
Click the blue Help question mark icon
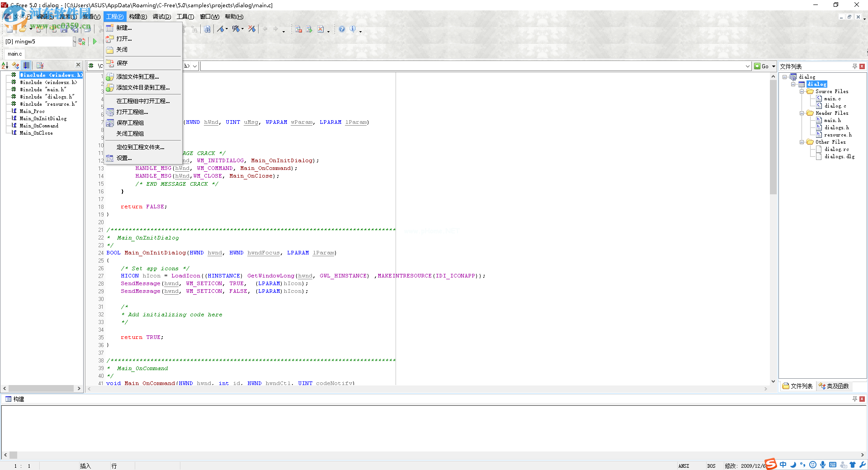pyautogui.click(x=342, y=29)
